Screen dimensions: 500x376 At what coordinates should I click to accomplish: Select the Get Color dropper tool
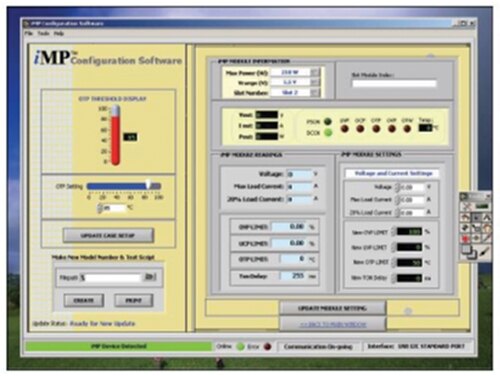486,238
